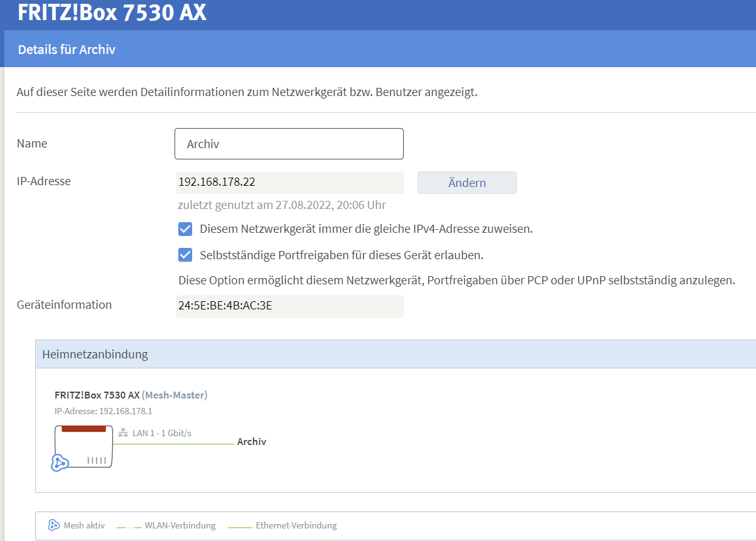
Task: Click the FRITZ!Box router device image
Action: [x=84, y=446]
